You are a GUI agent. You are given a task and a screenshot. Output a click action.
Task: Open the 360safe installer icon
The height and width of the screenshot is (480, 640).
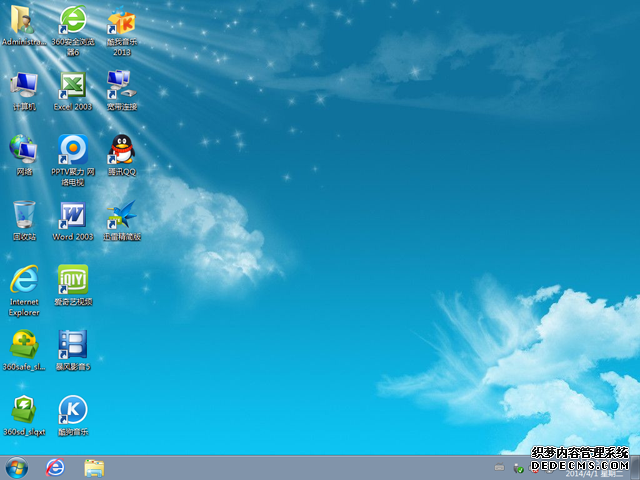point(24,345)
